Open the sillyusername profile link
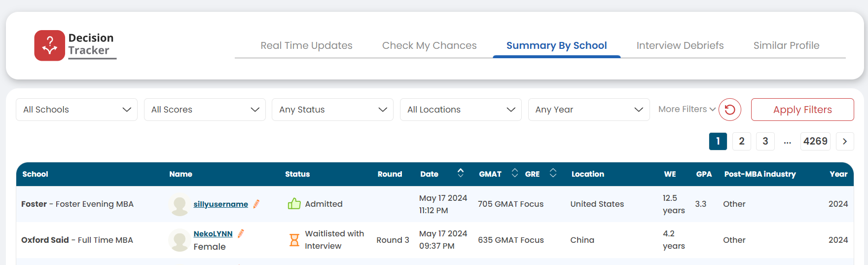The width and height of the screenshot is (868, 265). pyautogui.click(x=220, y=204)
